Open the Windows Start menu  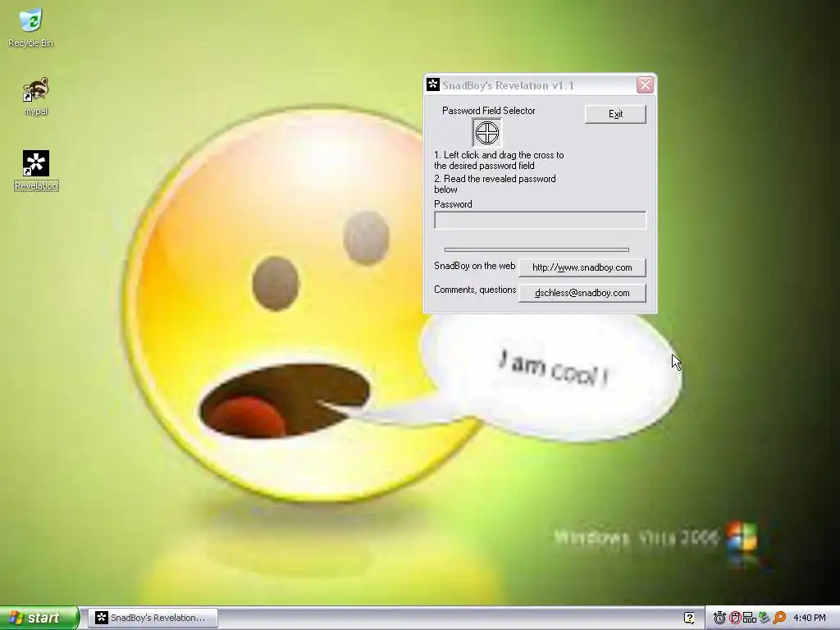(39, 618)
